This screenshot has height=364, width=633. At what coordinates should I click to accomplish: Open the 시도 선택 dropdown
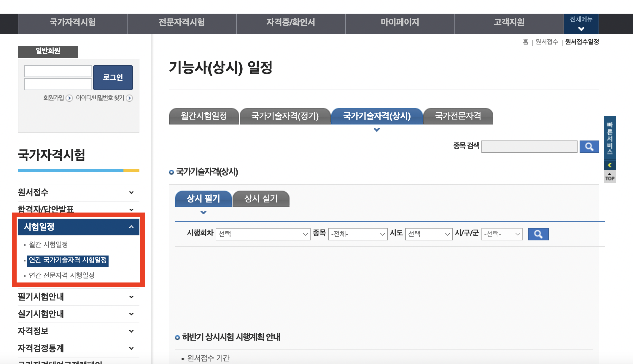coord(429,234)
